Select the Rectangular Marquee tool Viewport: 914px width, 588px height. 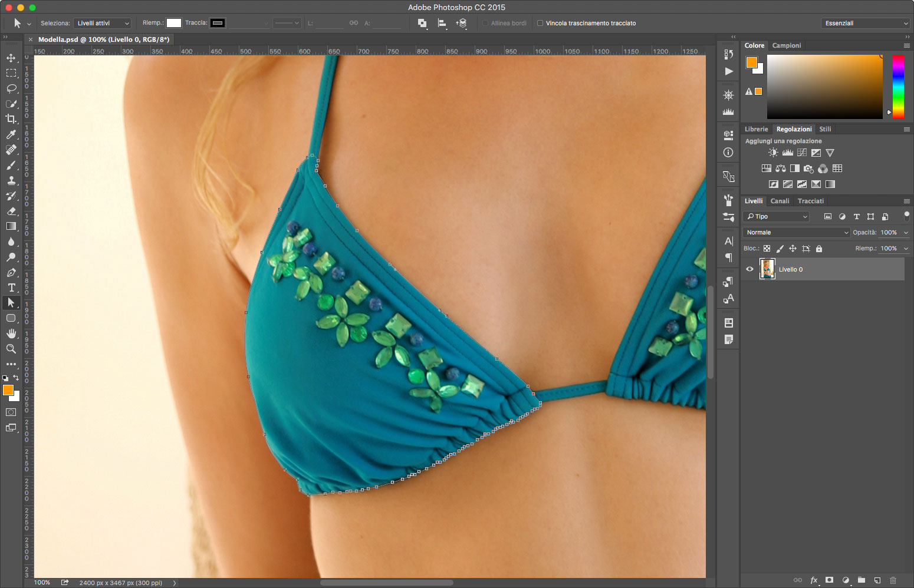pos(11,73)
